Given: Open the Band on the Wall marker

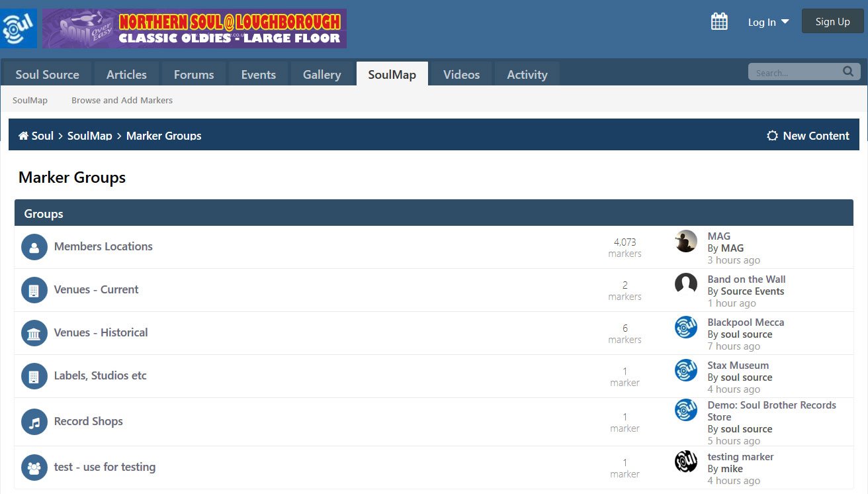Looking at the screenshot, I should [746, 279].
